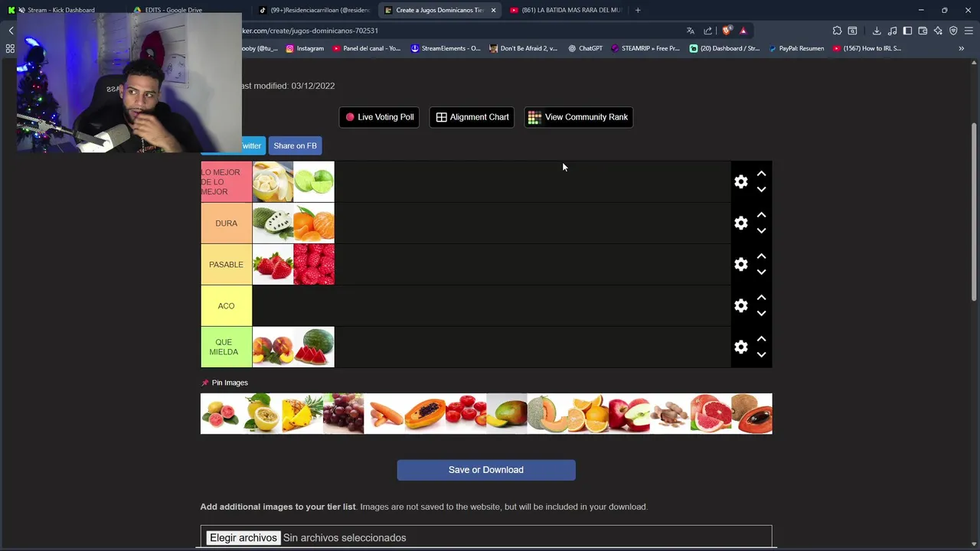Move DURA row down
980x551 pixels.
point(761,231)
